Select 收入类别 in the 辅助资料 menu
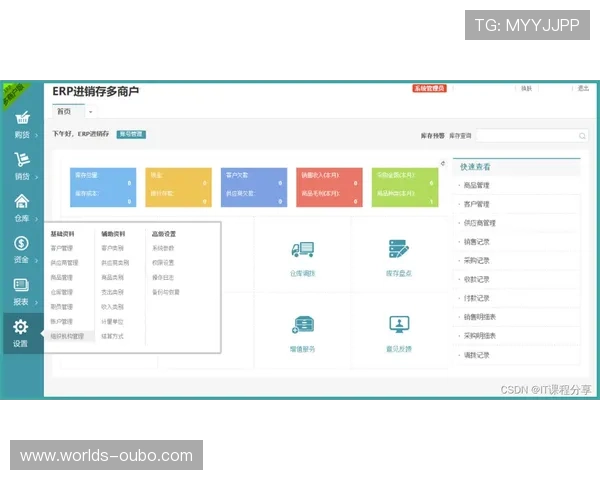The height and width of the screenshot is (480, 600). click(112, 307)
